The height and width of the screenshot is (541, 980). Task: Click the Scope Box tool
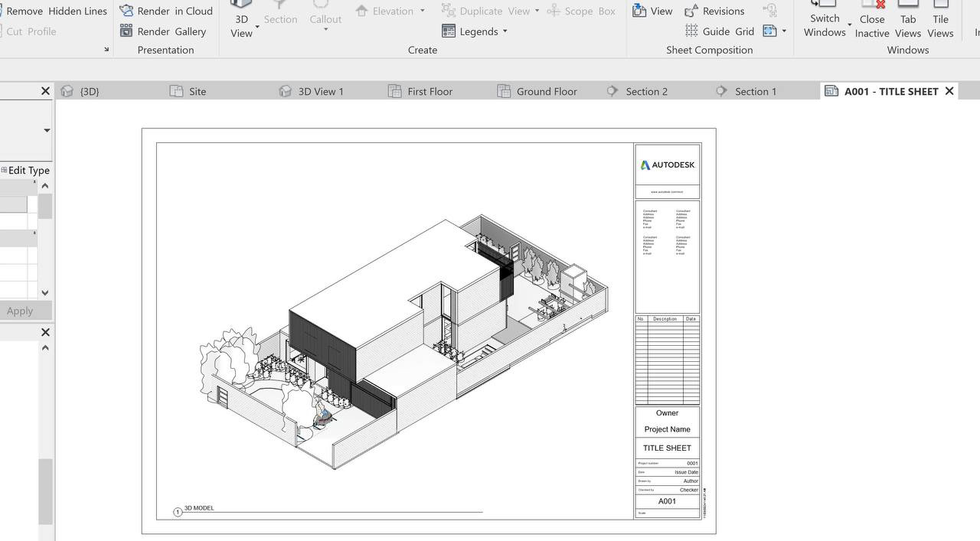(581, 11)
